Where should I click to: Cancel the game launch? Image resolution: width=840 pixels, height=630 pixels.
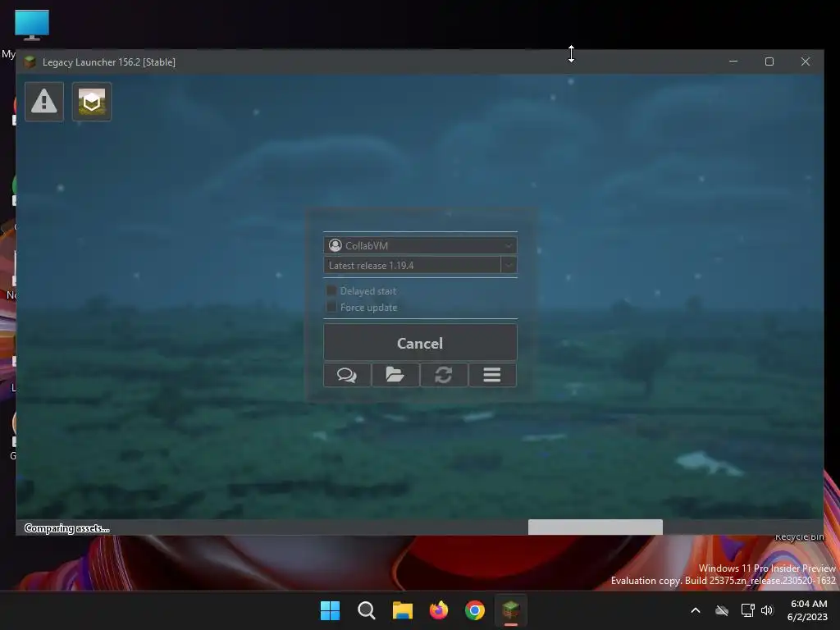tap(420, 343)
